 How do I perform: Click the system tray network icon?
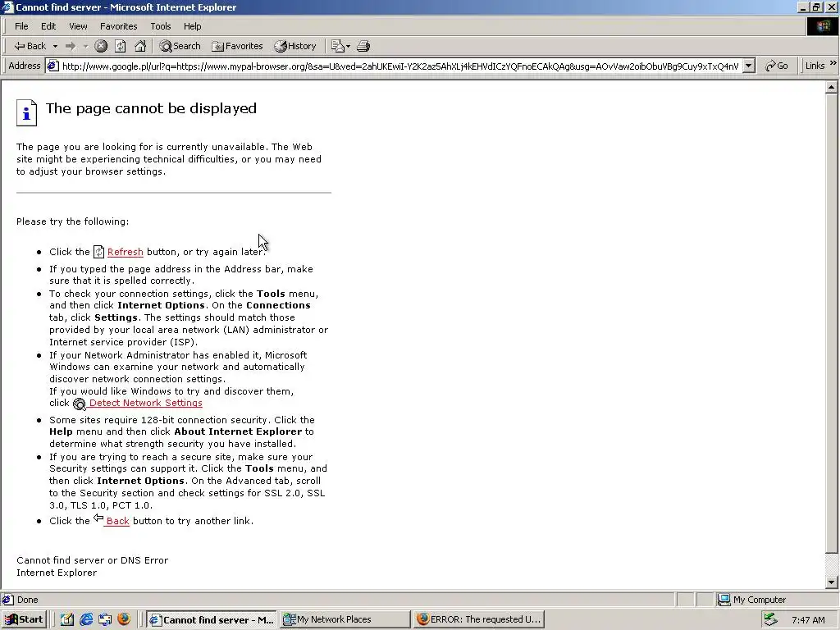click(770, 619)
